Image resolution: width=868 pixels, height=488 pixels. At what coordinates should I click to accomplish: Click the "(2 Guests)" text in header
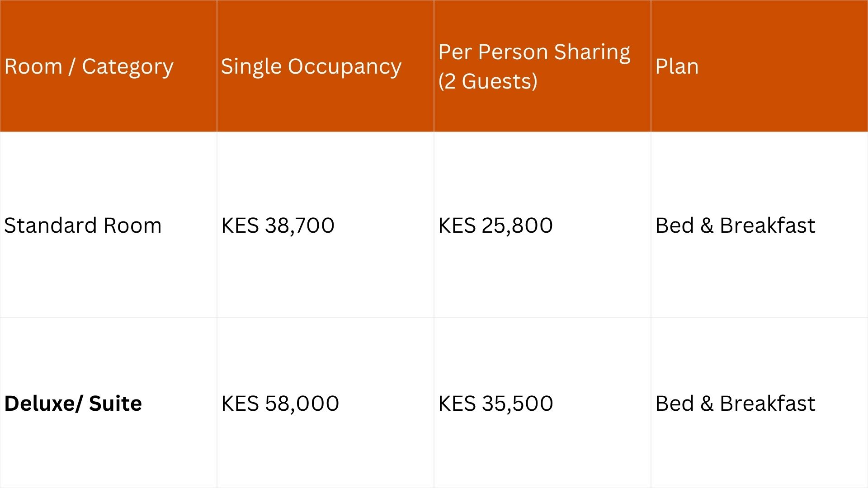coord(488,81)
